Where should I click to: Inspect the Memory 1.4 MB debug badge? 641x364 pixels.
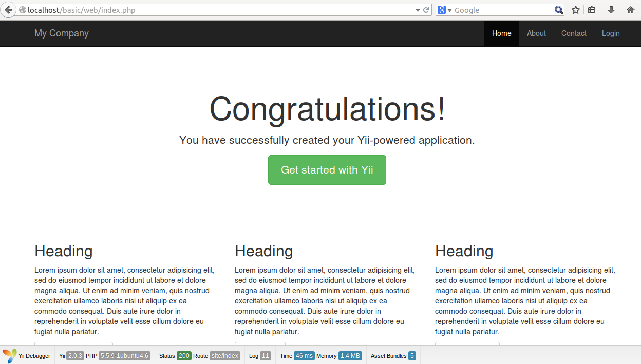pyautogui.click(x=349, y=355)
